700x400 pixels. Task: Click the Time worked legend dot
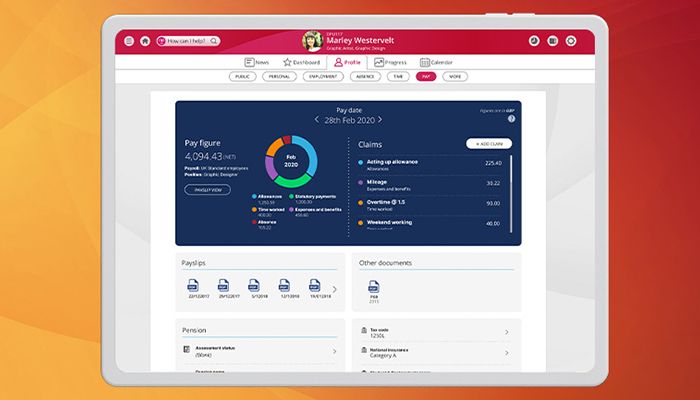(254, 209)
